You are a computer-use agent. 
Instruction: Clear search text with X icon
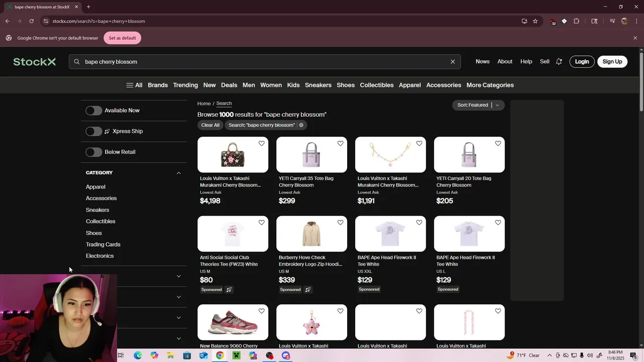coord(453,62)
